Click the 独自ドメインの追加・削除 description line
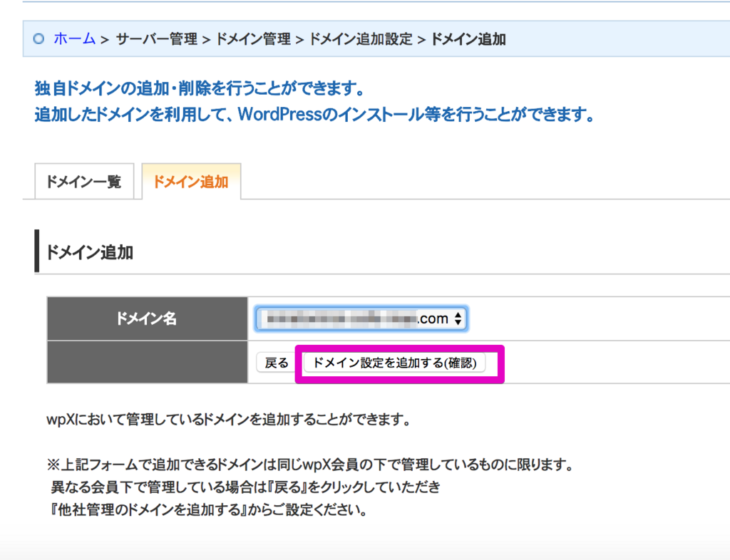This screenshot has width=730, height=560. point(200,88)
